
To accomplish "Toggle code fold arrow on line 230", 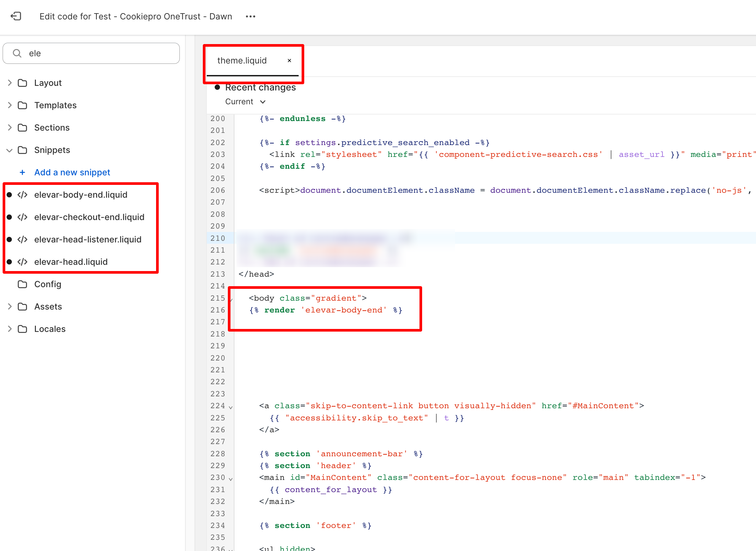I will [230, 479].
